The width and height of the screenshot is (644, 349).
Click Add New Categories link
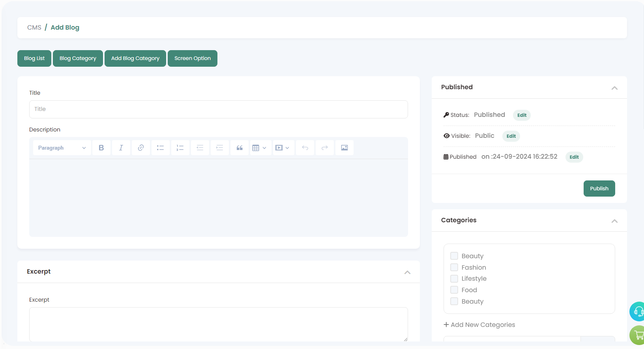click(479, 325)
